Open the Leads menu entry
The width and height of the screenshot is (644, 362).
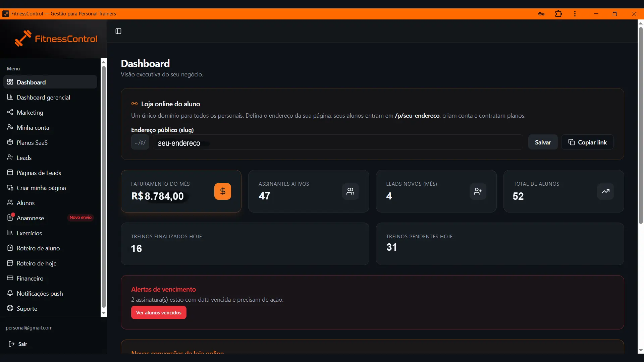click(50, 158)
